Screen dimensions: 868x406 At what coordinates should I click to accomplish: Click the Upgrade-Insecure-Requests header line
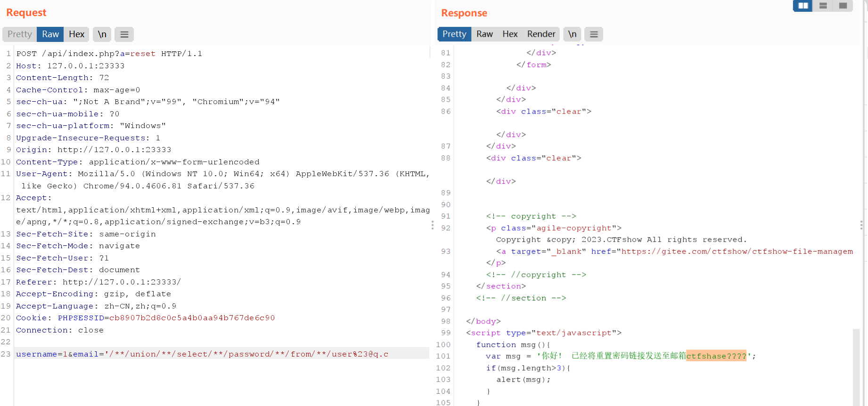(x=88, y=138)
